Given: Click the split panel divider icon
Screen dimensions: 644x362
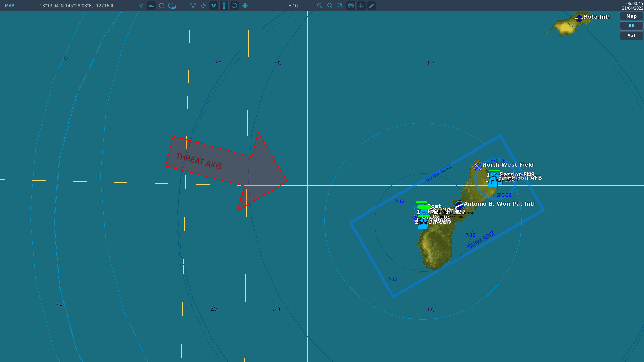Looking at the screenshot, I should [245, 6].
